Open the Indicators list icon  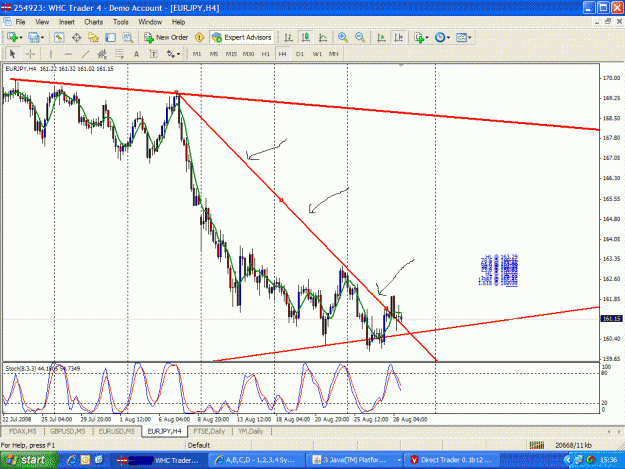[x=418, y=37]
